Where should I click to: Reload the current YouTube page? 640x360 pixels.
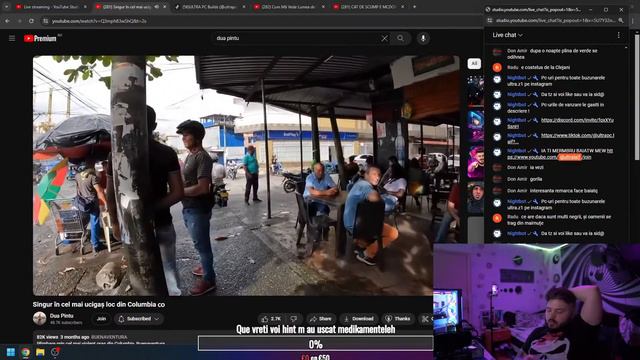31,20
